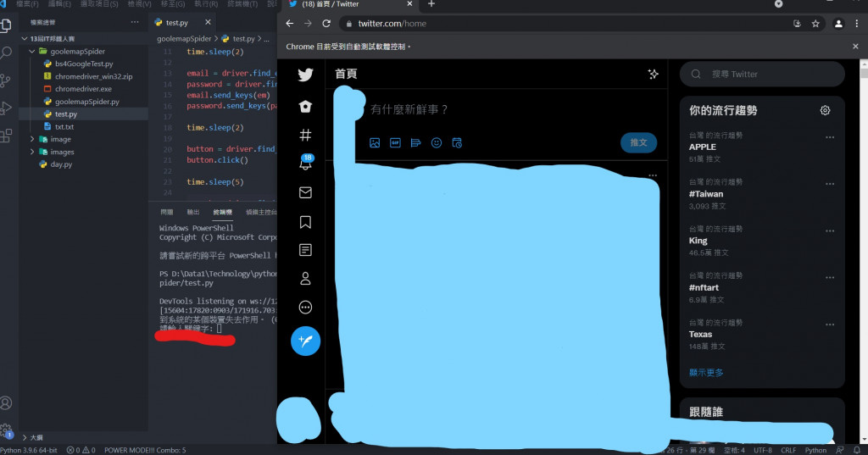Click Chrome back arrow
868x455 pixels.
click(290, 23)
